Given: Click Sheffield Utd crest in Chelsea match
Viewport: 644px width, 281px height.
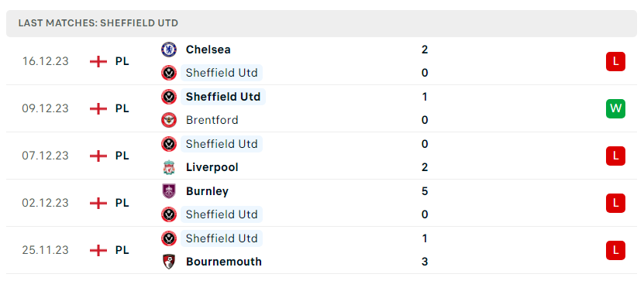Looking at the screenshot, I should tap(169, 73).
